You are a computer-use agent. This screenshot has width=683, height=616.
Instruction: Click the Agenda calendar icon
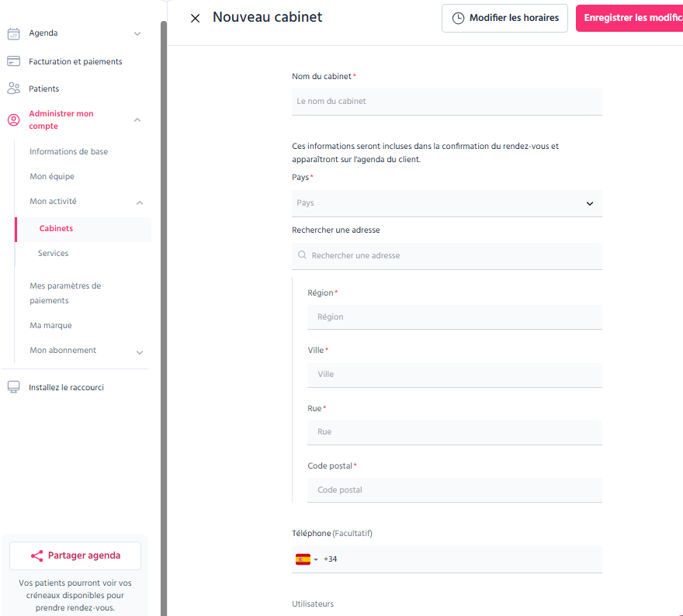[13, 33]
